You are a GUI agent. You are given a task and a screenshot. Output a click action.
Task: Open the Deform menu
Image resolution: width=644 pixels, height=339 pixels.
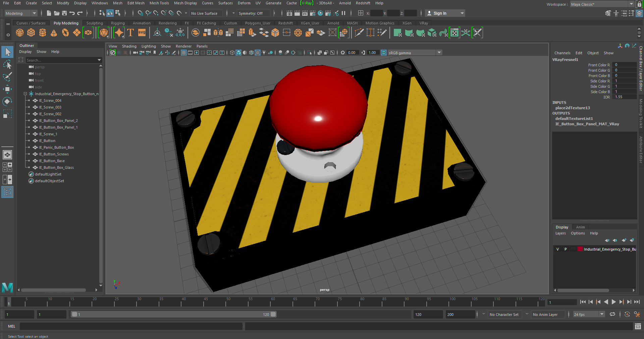point(244,3)
